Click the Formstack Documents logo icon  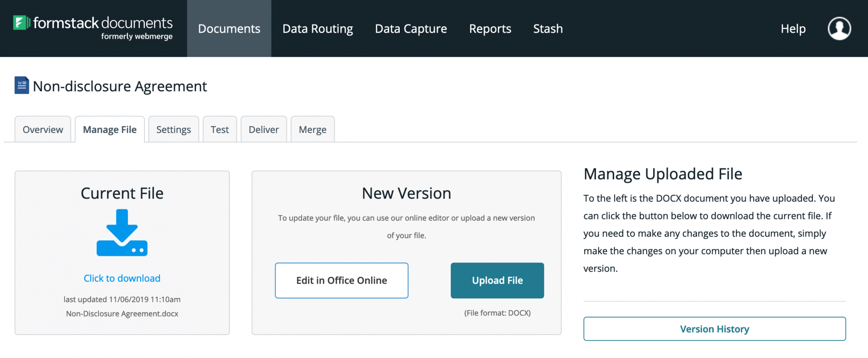pyautogui.click(x=21, y=23)
